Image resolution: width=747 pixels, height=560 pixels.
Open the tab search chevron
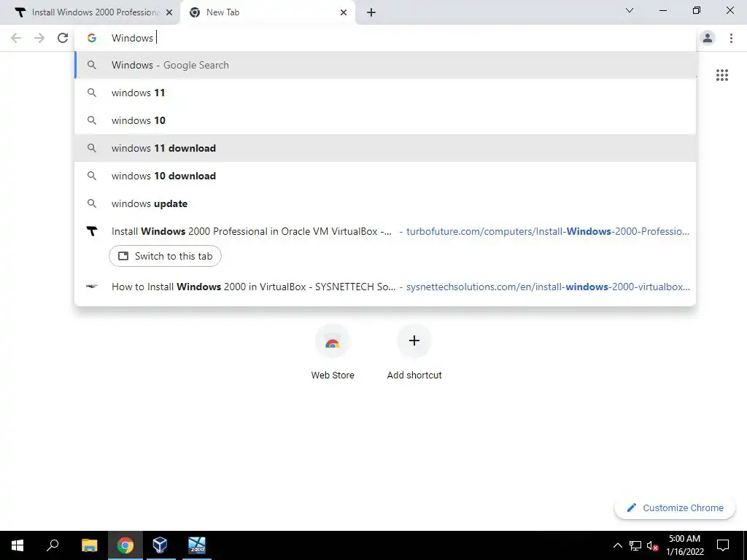point(630,10)
